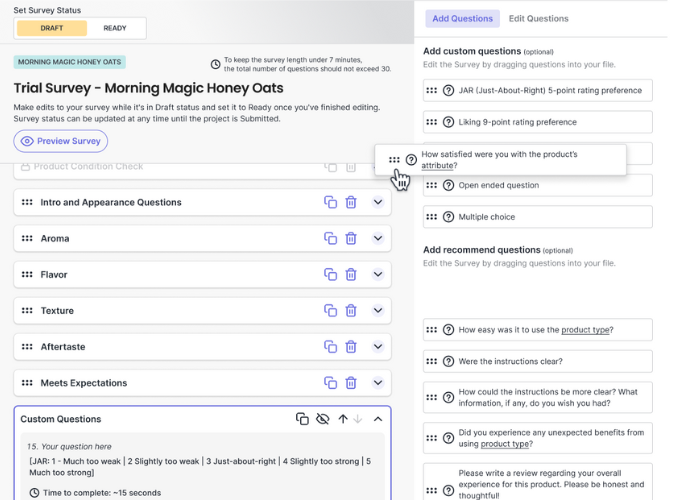Screen dimensions: 690x500
Task: Select the Multiple choice question item
Action: click(x=538, y=217)
